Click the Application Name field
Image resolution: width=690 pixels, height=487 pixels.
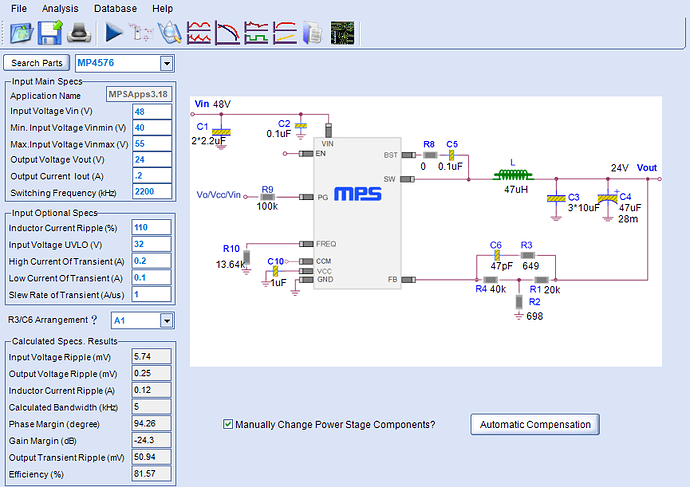coord(139,94)
